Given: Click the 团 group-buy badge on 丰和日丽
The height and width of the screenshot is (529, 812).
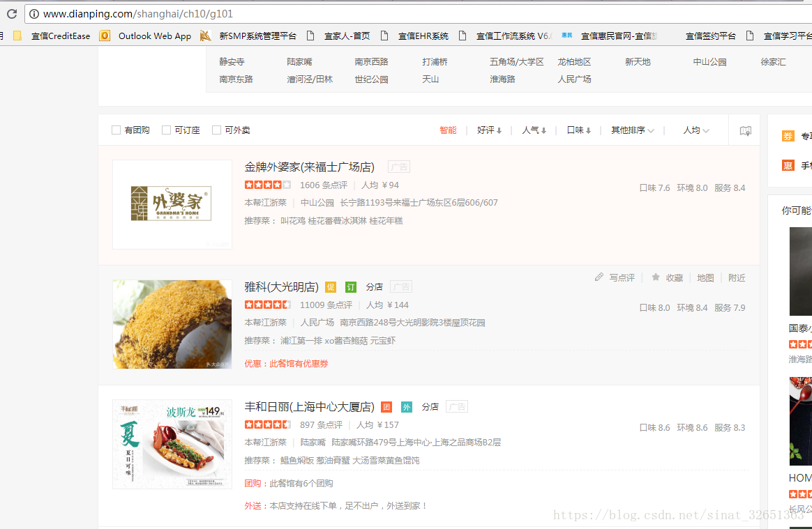Looking at the screenshot, I should (x=386, y=407).
